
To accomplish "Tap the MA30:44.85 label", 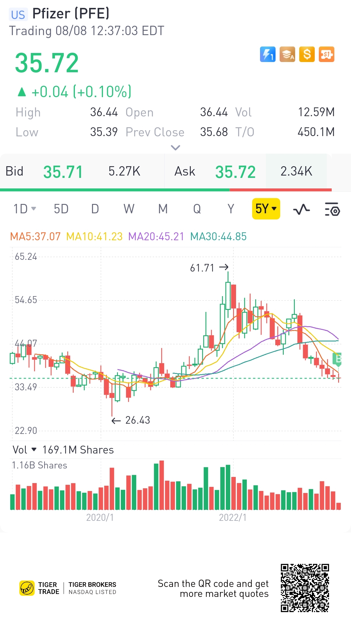I will pyautogui.click(x=218, y=236).
